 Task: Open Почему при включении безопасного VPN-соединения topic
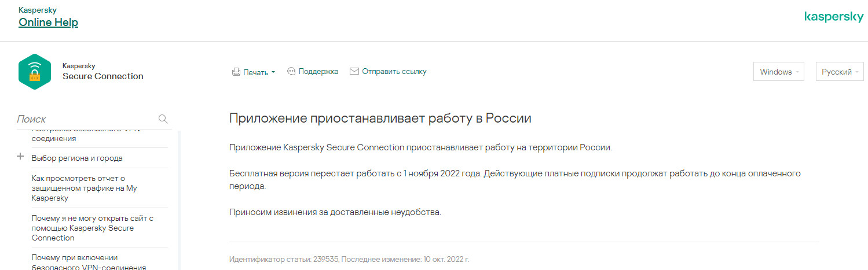click(89, 262)
